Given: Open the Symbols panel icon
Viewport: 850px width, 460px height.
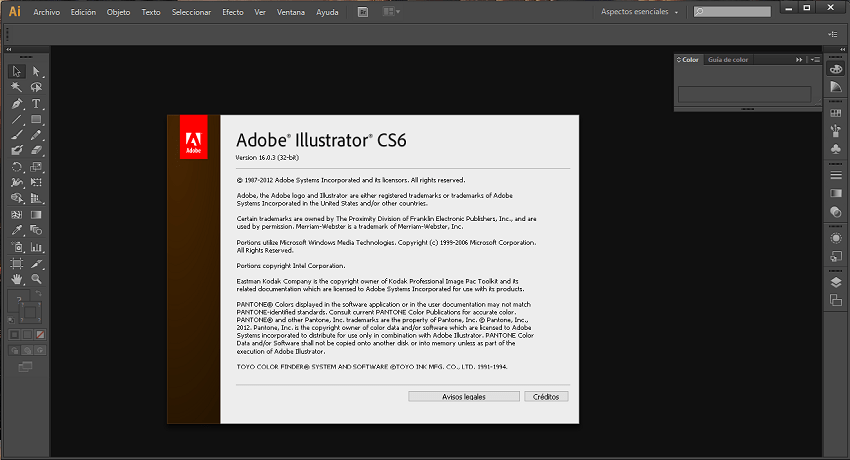Looking at the screenshot, I should [836, 149].
